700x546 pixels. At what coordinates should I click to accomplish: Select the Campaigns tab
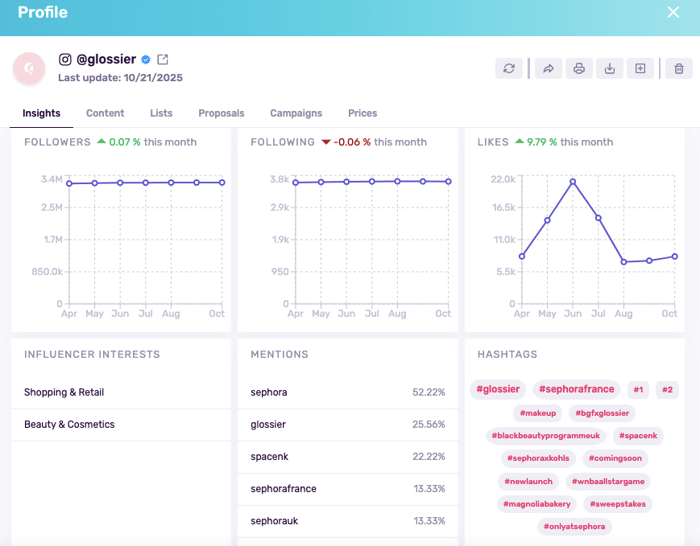(x=296, y=113)
